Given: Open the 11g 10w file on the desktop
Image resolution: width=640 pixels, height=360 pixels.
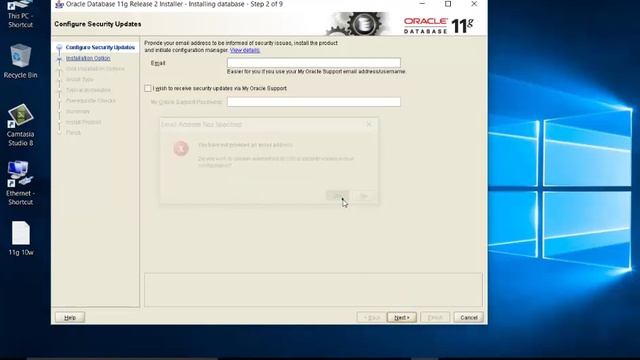Looking at the screenshot, I should click(x=21, y=239).
